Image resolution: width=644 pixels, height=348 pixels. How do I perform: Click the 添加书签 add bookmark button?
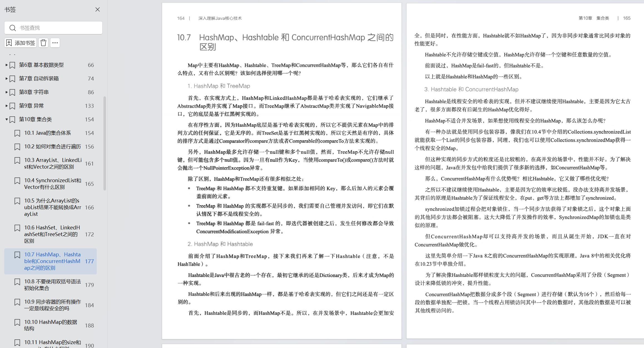tap(21, 43)
